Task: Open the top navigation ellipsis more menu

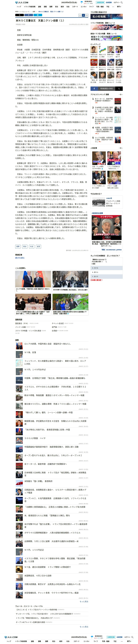Action: pyautogui.click(x=113, y=7)
